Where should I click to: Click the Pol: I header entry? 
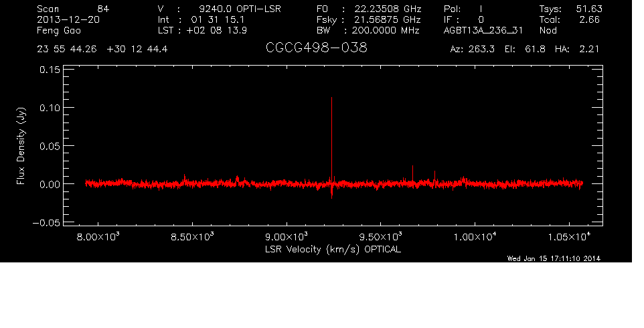463,9
